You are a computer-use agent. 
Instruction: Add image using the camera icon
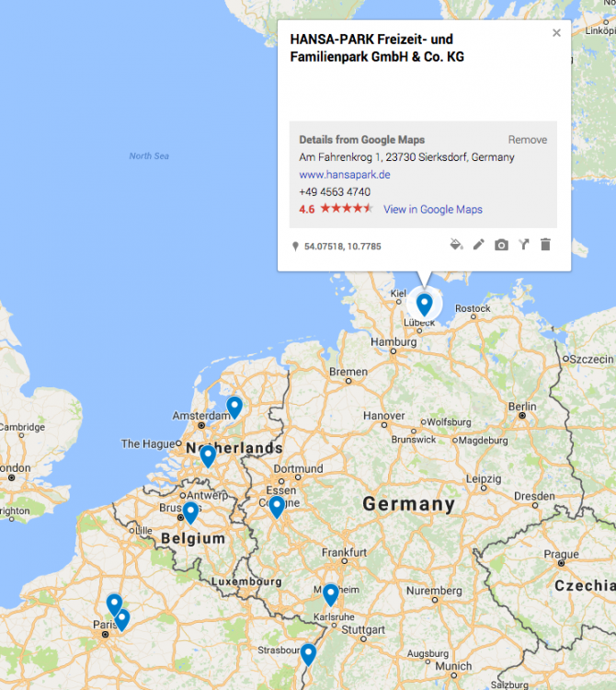tap(501, 245)
